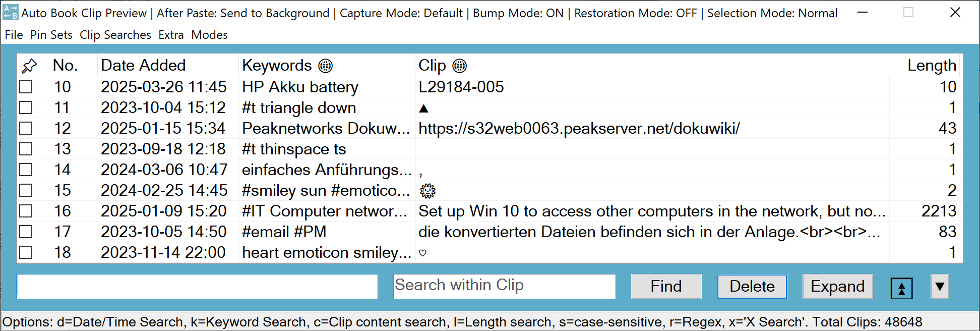
Task: Select the checkbox for clip number 17
Action: coord(26,232)
